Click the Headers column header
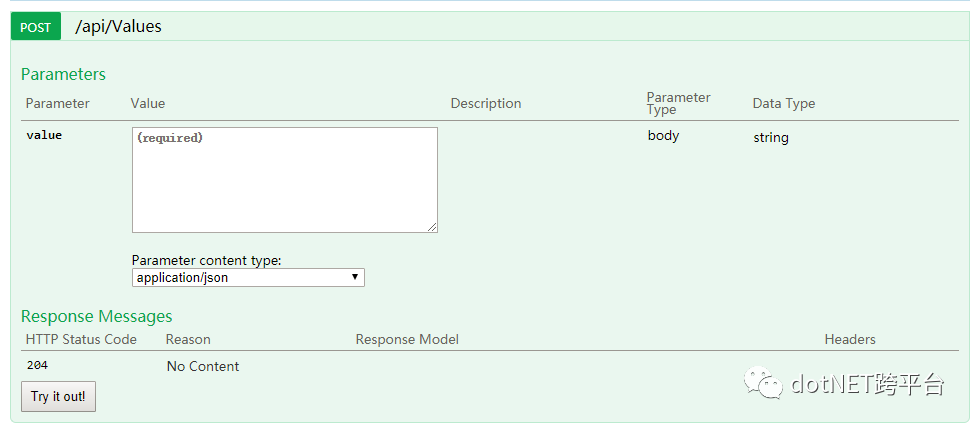The image size is (977, 427). [850, 339]
